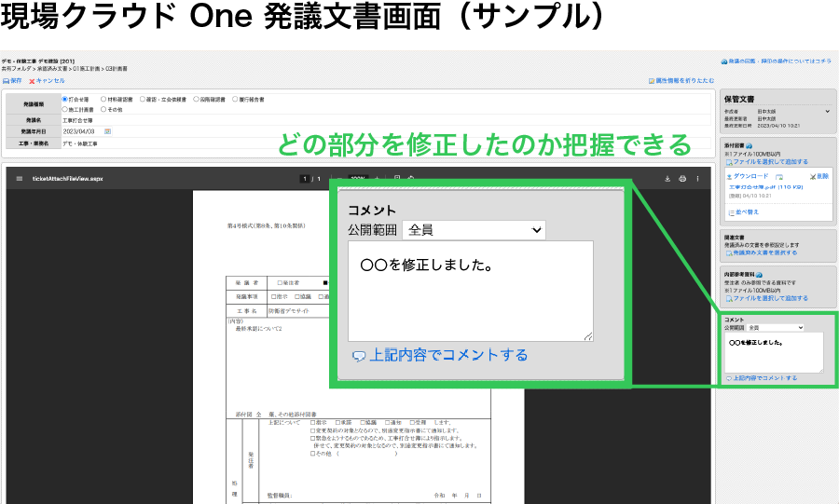Click the document icon of 発議済み文書を選択する
The height and width of the screenshot is (504, 839).
pyautogui.click(x=729, y=252)
